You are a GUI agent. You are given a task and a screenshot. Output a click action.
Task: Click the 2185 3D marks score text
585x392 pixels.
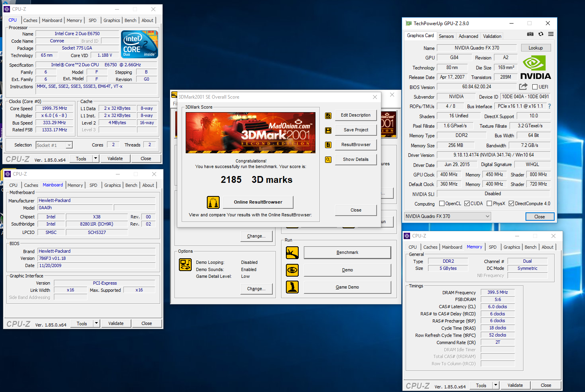(256, 180)
